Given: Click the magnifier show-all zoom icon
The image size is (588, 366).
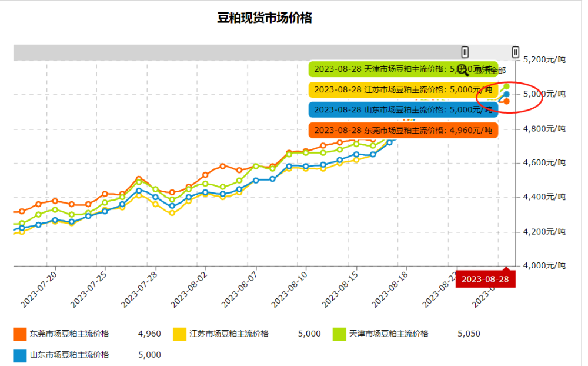Looking at the screenshot, I should tap(462, 70).
